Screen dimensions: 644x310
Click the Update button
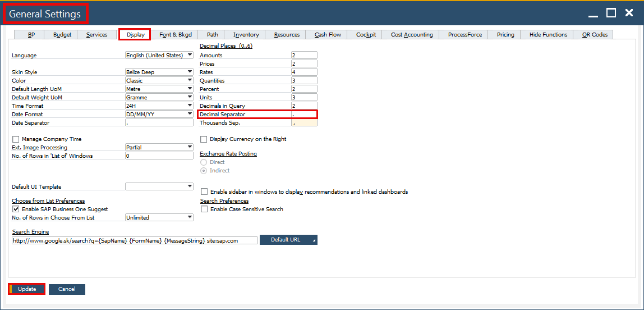[x=27, y=289]
